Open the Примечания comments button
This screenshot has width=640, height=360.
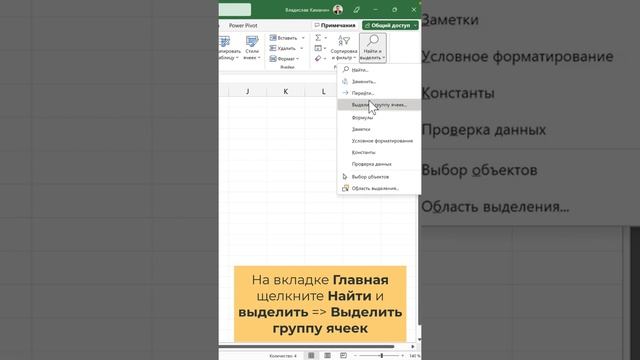tap(336, 25)
